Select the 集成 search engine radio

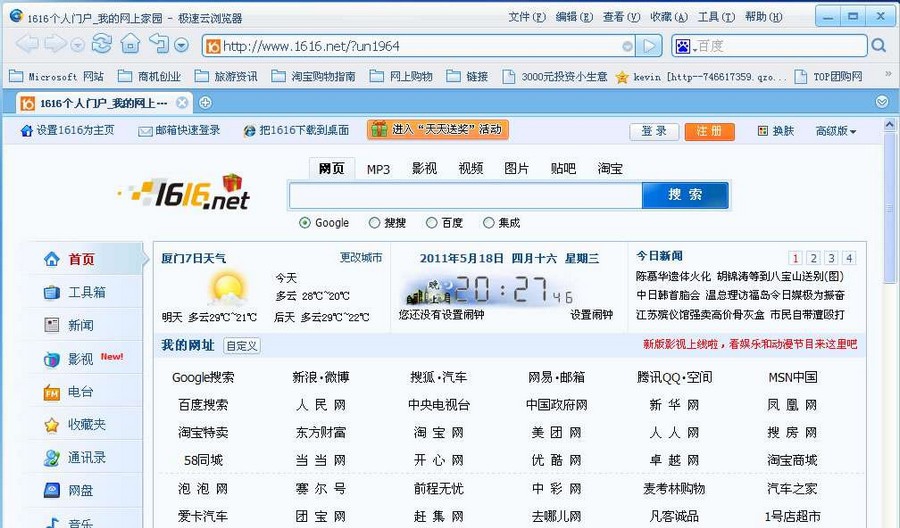(x=488, y=223)
